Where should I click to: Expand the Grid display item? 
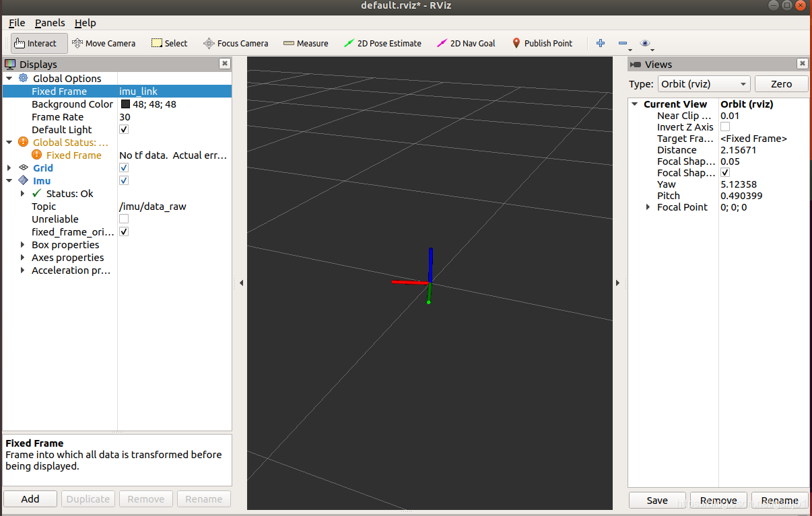tap(9, 168)
